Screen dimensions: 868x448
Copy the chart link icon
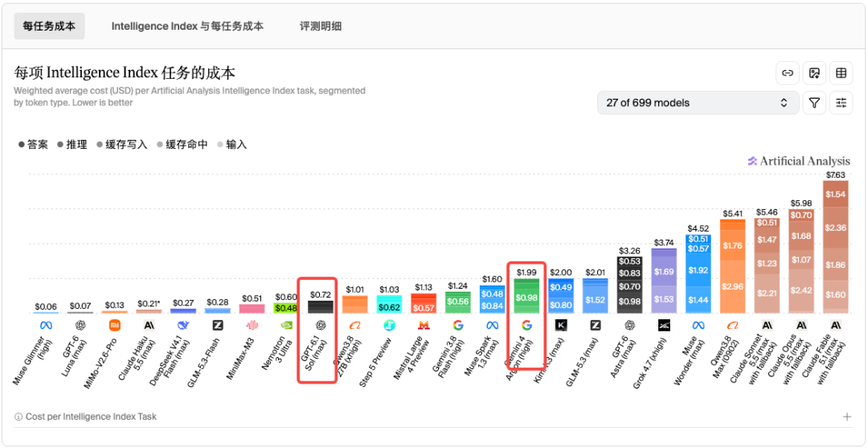[x=787, y=73]
